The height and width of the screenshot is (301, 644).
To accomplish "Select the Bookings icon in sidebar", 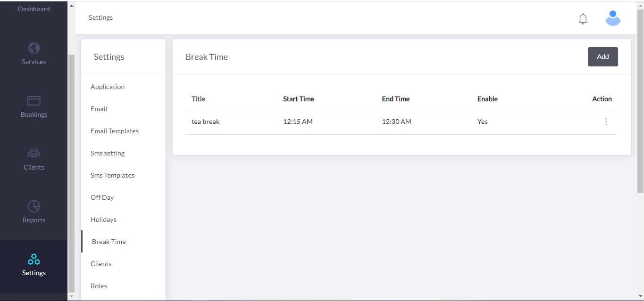I will tap(33, 101).
